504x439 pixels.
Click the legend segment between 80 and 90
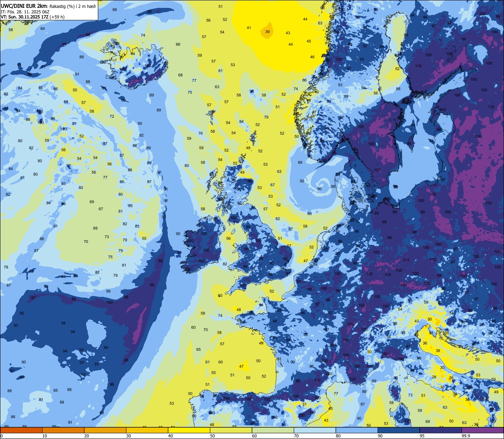(357, 430)
